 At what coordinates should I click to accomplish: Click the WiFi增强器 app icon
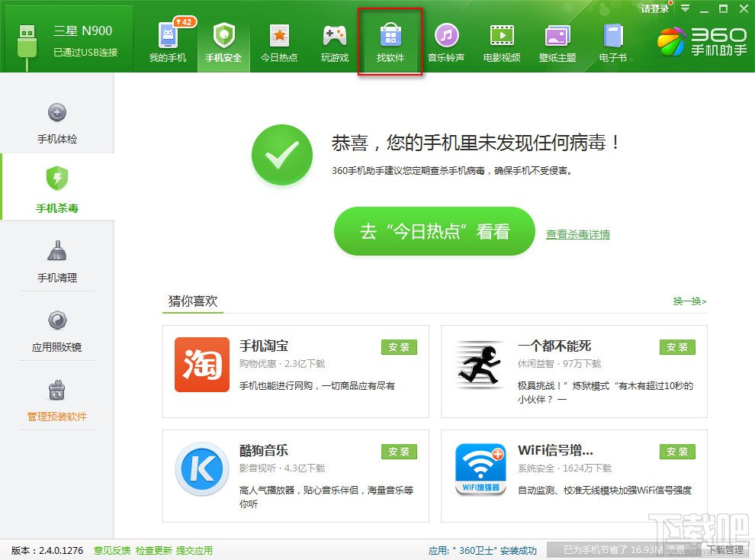480,469
